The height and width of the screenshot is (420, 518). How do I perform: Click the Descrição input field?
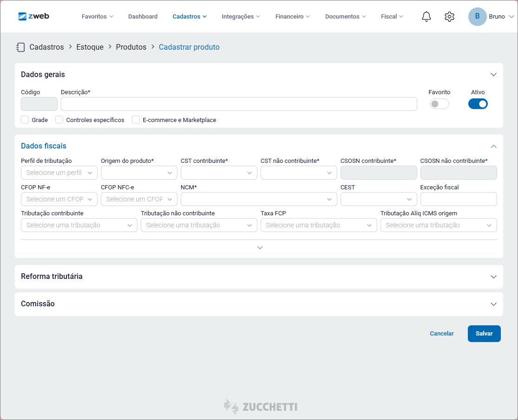point(239,104)
